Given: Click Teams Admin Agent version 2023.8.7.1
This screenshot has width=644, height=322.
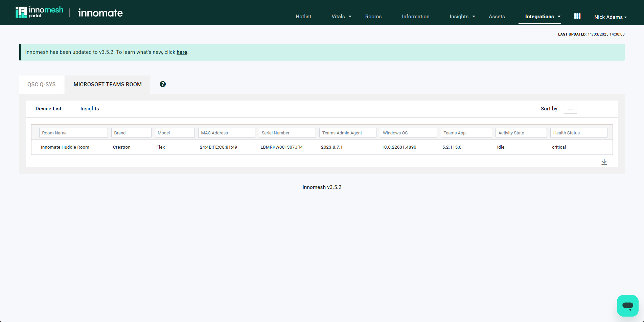Looking at the screenshot, I should click(x=332, y=147).
